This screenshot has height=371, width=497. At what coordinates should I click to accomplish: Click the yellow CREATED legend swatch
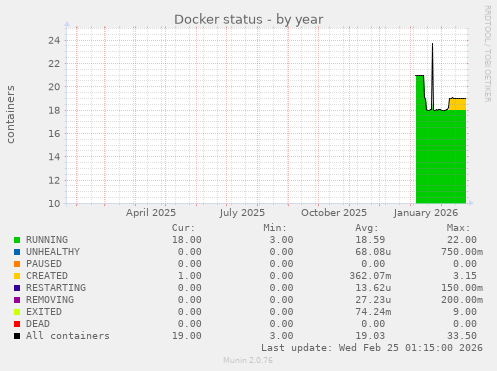pyautogui.click(x=17, y=276)
